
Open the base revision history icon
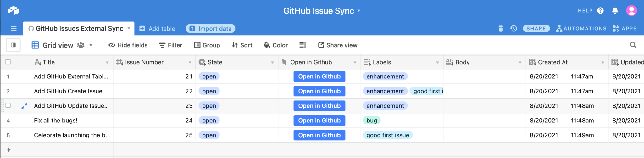pyautogui.click(x=514, y=29)
